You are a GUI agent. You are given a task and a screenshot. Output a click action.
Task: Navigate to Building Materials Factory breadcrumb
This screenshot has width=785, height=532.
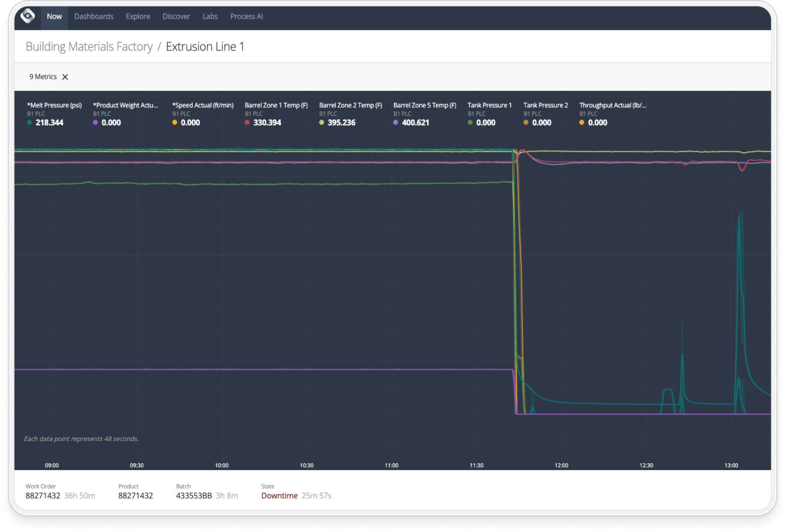[x=89, y=46]
